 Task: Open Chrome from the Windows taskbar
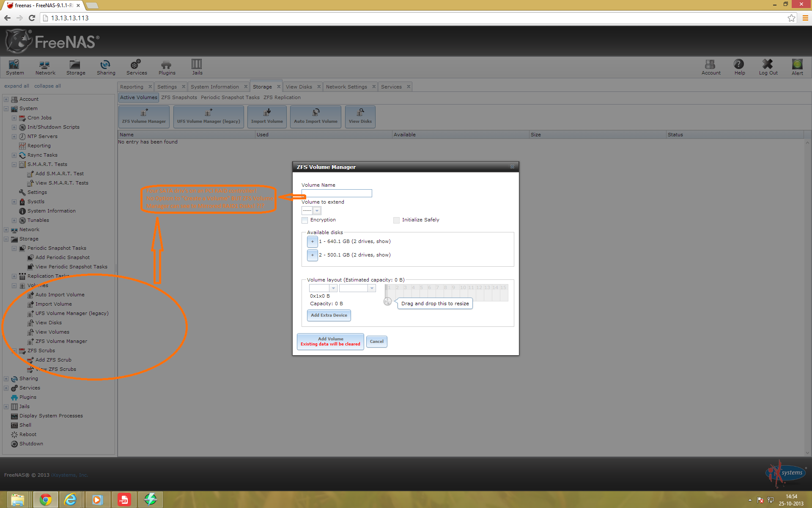coord(45,500)
